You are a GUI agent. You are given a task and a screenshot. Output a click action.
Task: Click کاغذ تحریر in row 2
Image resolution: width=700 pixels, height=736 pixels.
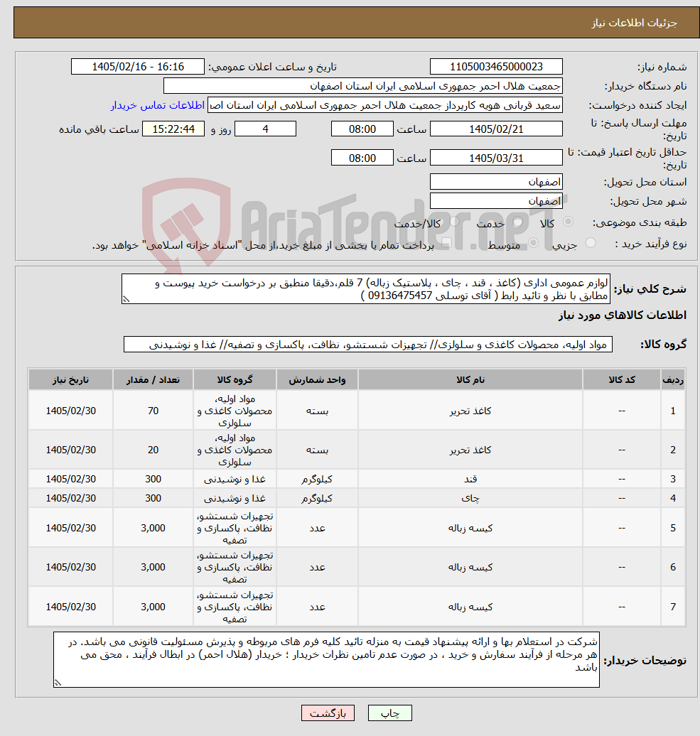point(470,450)
